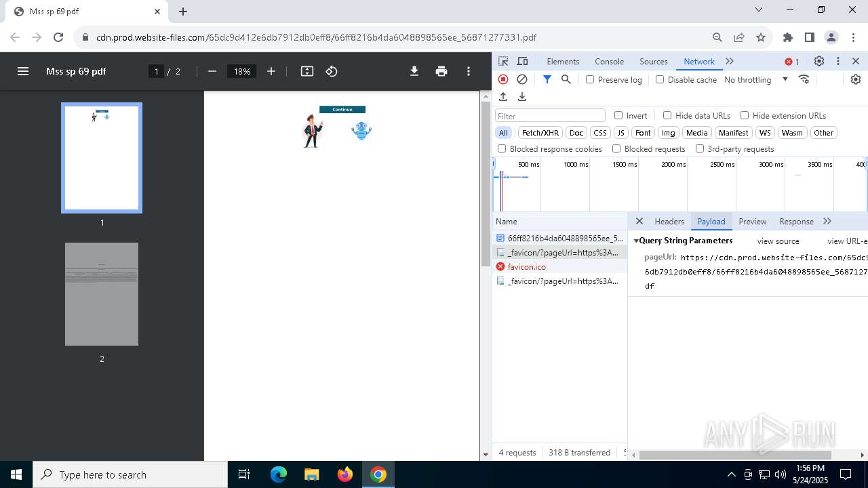The width and height of the screenshot is (868, 488).
Task: Close the request details pane
Action: tap(639, 221)
